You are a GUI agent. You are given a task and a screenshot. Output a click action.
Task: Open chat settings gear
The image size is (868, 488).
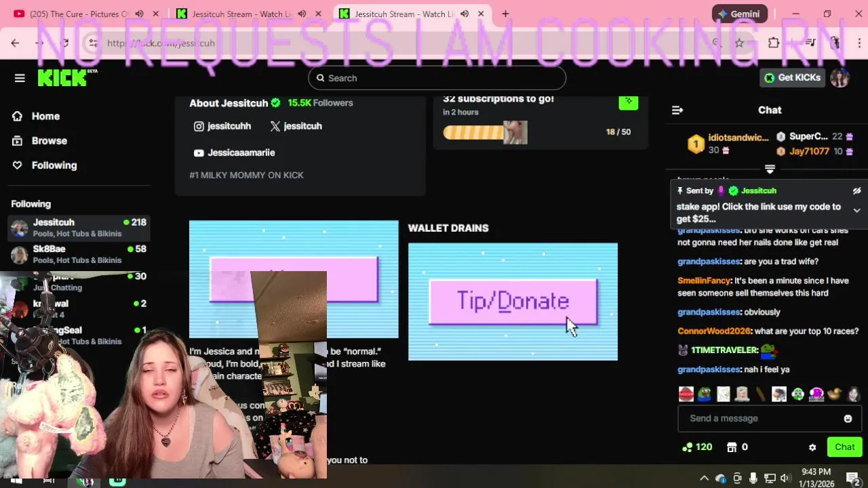pyautogui.click(x=812, y=447)
